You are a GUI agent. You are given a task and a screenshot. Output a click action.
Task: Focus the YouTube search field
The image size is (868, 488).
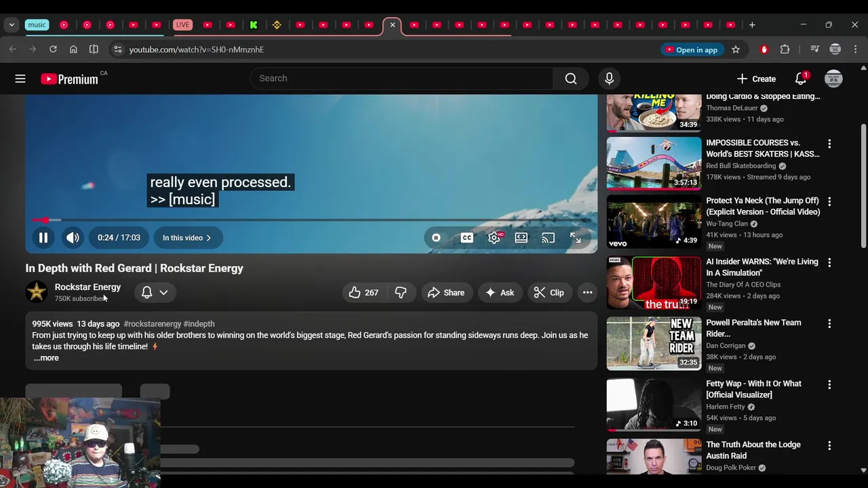(401, 79)
